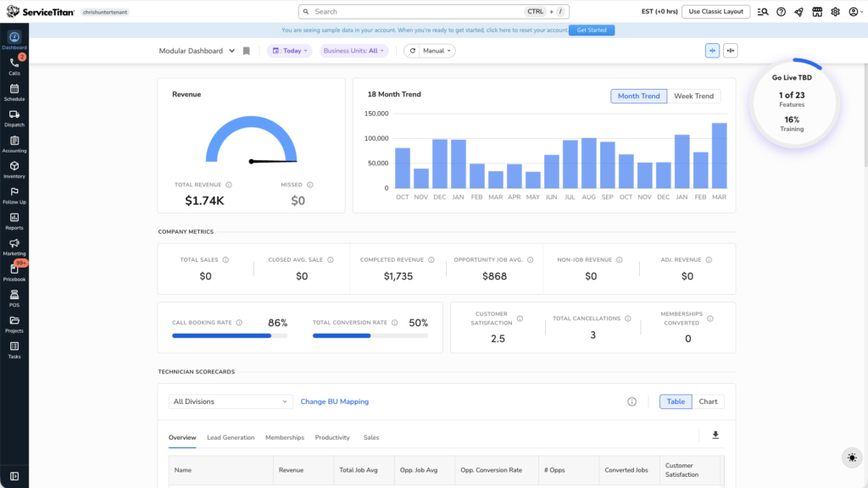This screenshot has width=868, height=488.
Task: Switch to the Lead Generation tab
Action: (231, 438)
